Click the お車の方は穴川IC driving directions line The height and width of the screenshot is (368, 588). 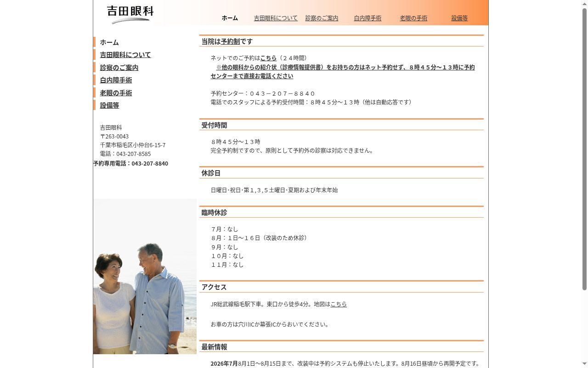[271, 324]
